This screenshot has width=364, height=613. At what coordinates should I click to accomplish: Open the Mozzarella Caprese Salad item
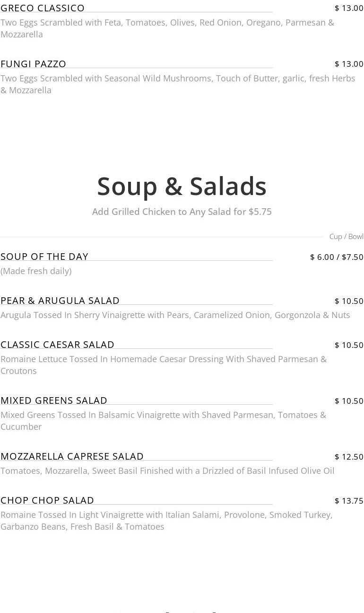72,456
